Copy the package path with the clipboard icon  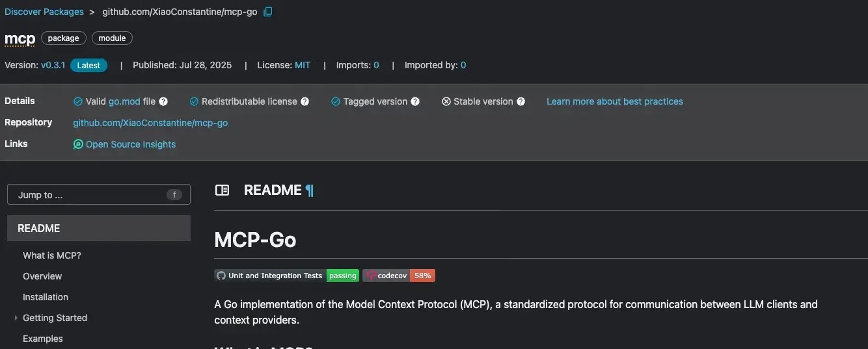[267, 12]
